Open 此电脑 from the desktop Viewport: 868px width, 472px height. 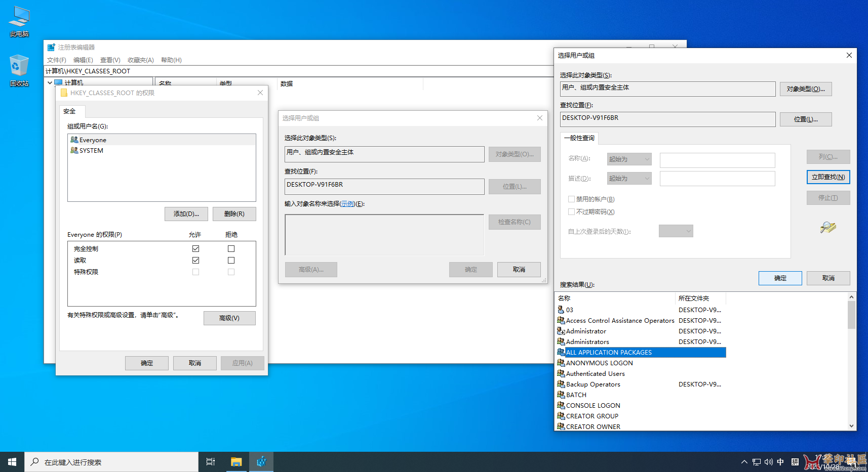(19, 20)
